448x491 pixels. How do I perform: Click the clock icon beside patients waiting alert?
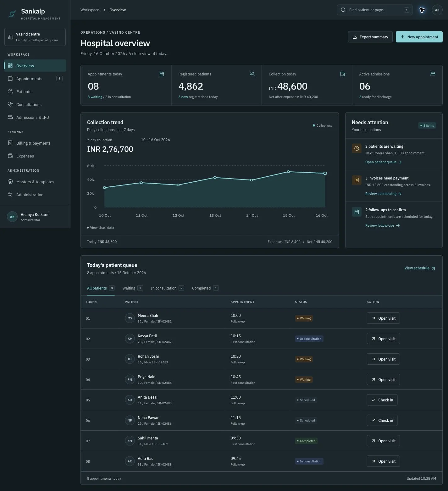[x=357, y=148]
